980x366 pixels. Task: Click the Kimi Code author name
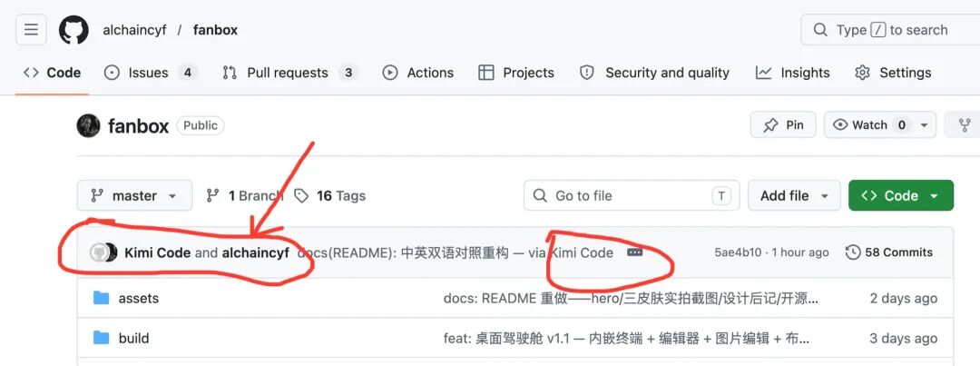coord(158,252)
